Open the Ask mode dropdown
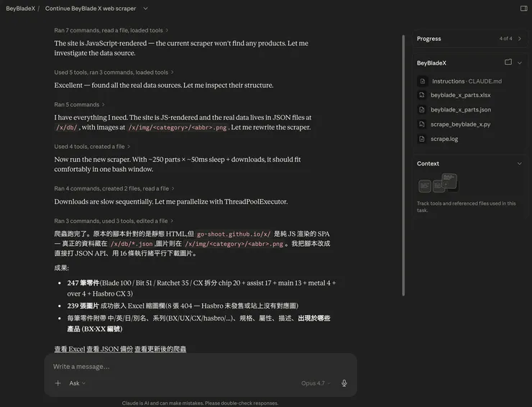The height and width of the screenshot is (407, 532). [77, 383]
